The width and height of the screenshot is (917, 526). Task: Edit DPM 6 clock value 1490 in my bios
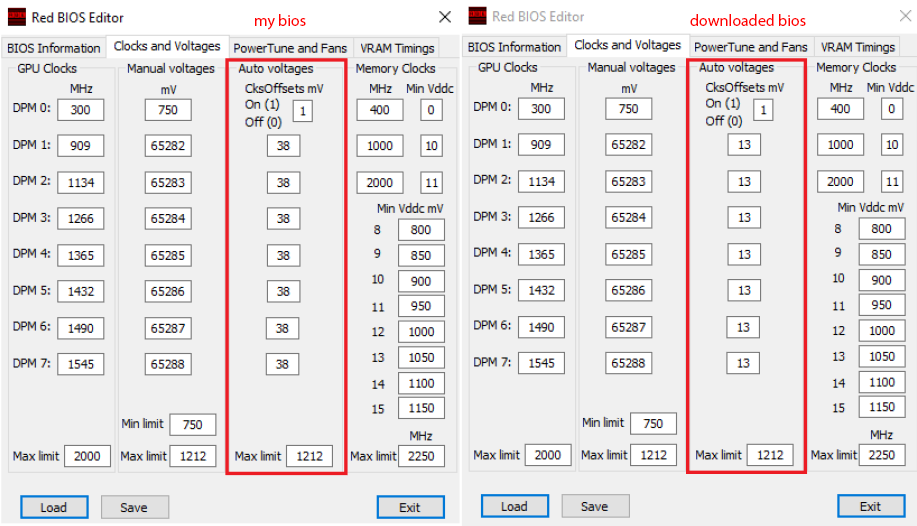click(x=81, y=328)
